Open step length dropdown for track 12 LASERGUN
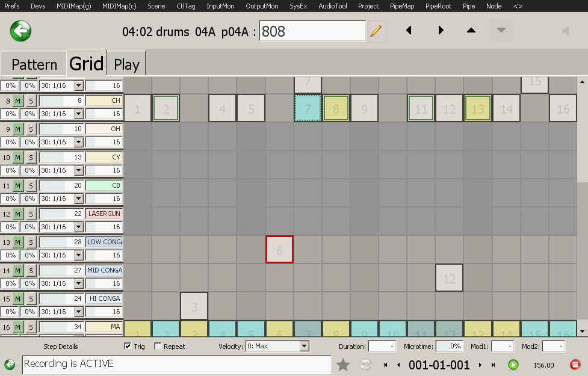Image resolution: width=588 pixels, height=376 pixels. point(78,227)
